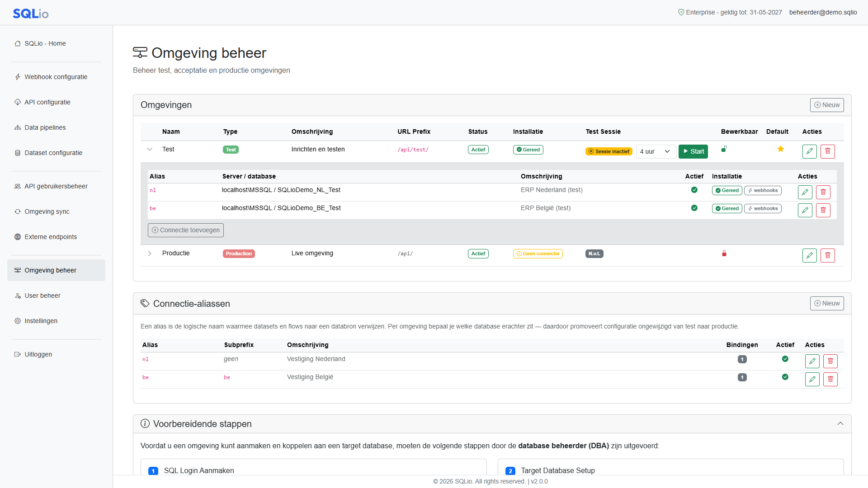Click the Geen connectie badge for Productie

pyautogui.click(x=538, y=253)
